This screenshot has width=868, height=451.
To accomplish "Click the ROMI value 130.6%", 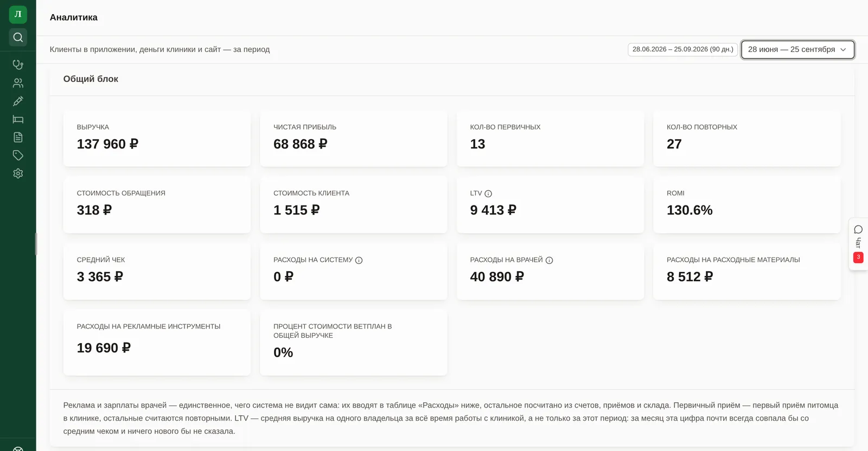I will click(690, 210).
